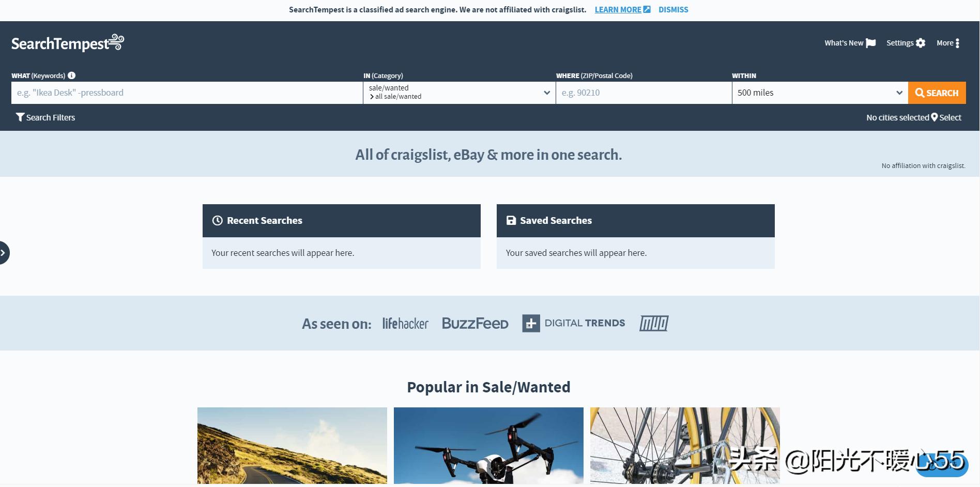Expand the left side panel arrow
The width and height of the screenshot is (980, 487).
coord(3,253)
